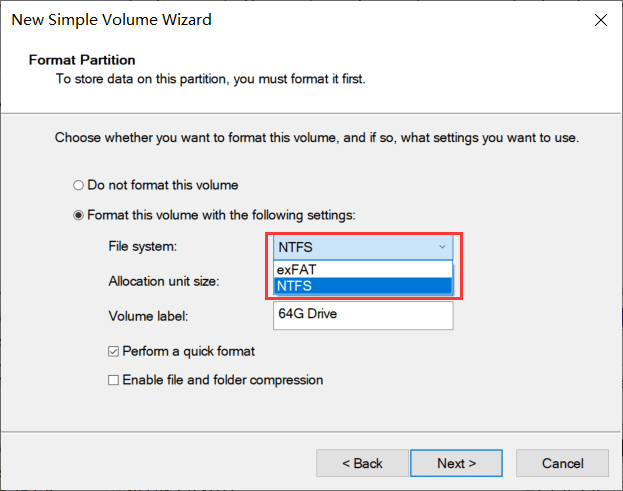Click the 'Format Partition' heading
Screen dimensions: 623x491
(x=82, y=60)
